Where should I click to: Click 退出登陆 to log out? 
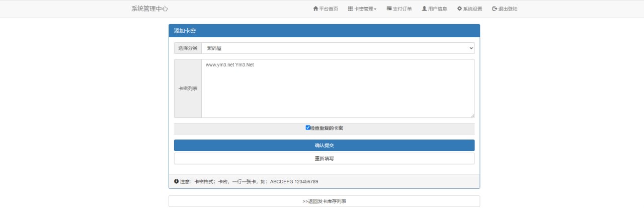point(505,9)
